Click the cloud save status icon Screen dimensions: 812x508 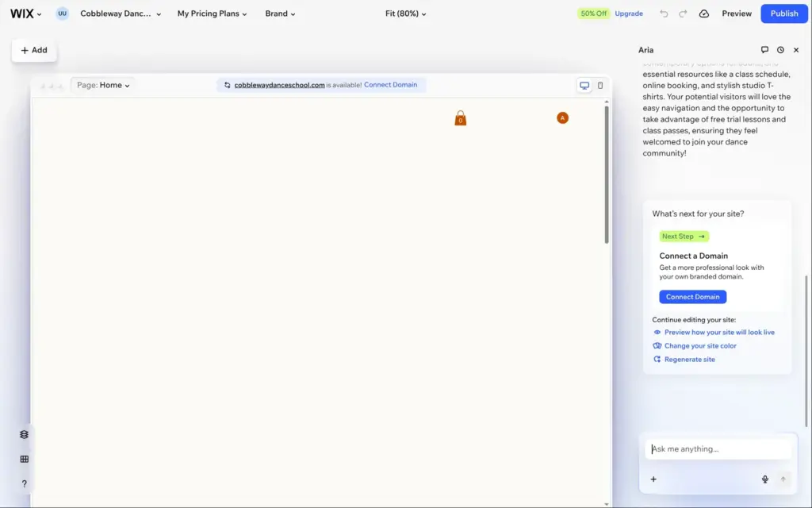click(704, 14)
